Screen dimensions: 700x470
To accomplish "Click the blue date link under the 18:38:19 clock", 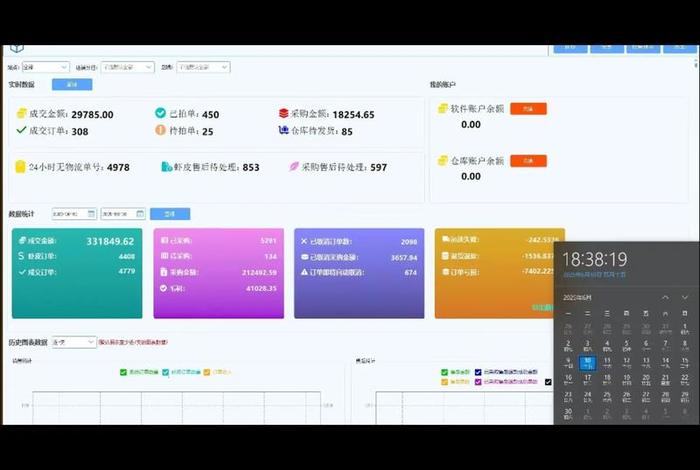I will point(594,275).
